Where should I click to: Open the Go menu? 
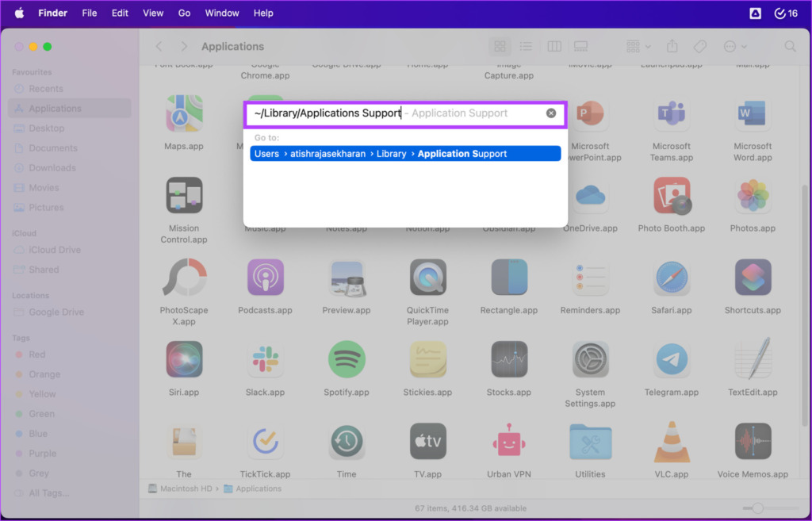tap(184, 13)
